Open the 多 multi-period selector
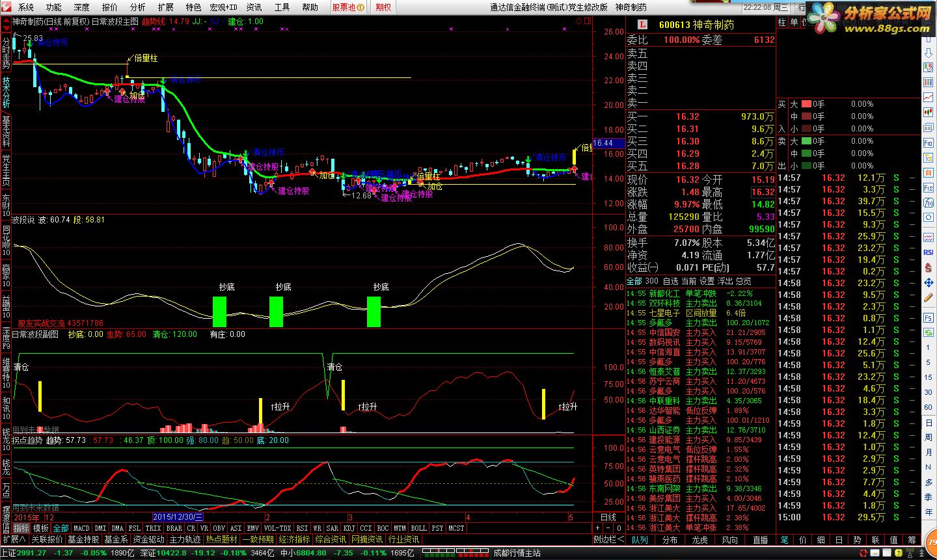 (929, 483)
